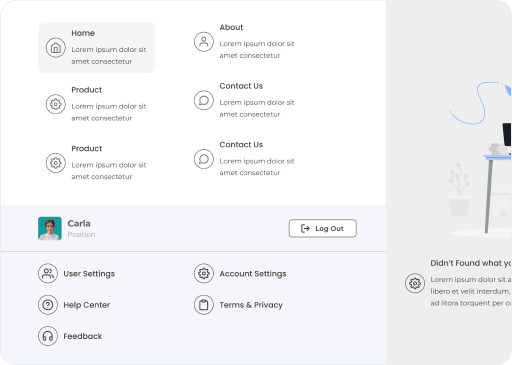The width and height of the screenshot is (512, 365).
Task: Click the Position text under Carla
Action: [81, 234]
